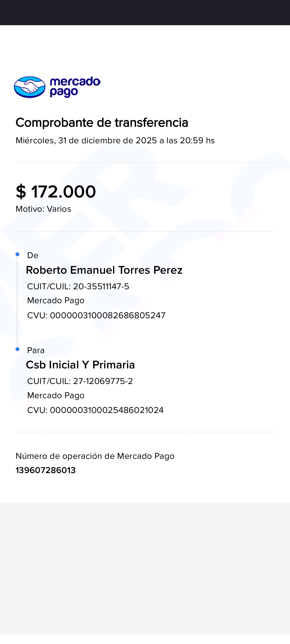Image resolution: width=290 pixels, height=644 pixels.
Task: Select the sender CVU ending in 5247
Action: [x=96, y=315]
